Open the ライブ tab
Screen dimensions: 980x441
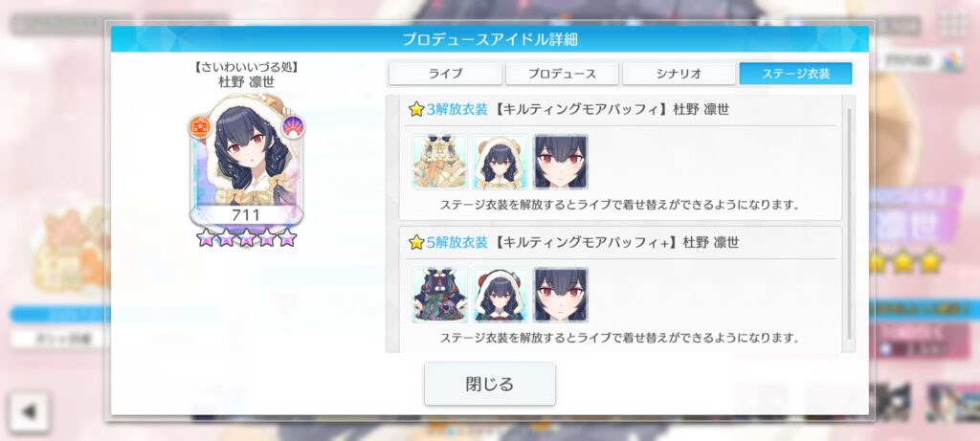445,73
